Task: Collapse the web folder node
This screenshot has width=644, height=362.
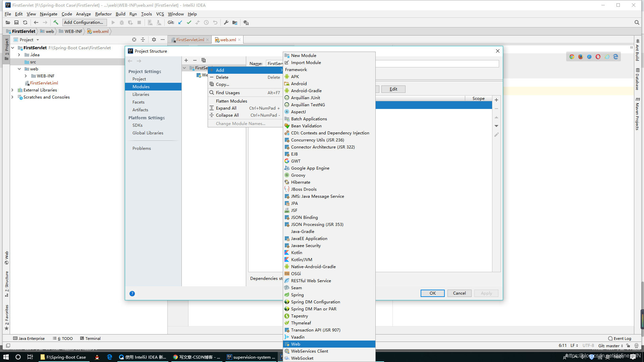Action: tap(19, 69)
